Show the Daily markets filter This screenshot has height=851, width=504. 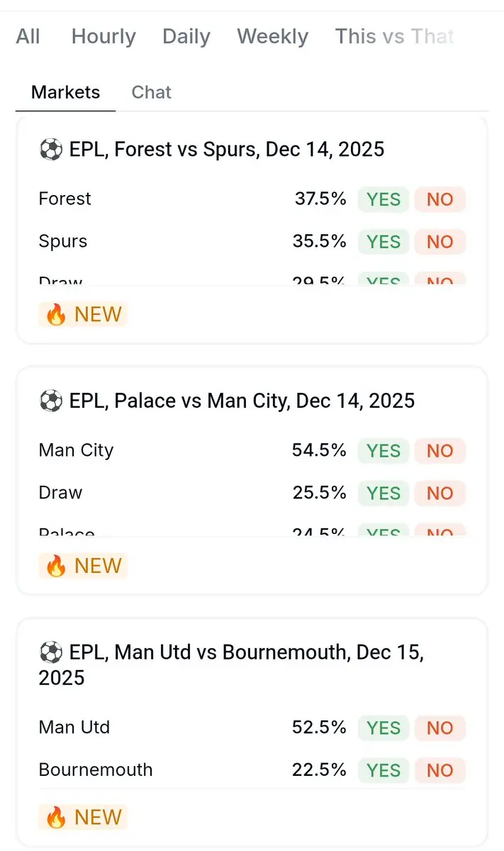186,37
